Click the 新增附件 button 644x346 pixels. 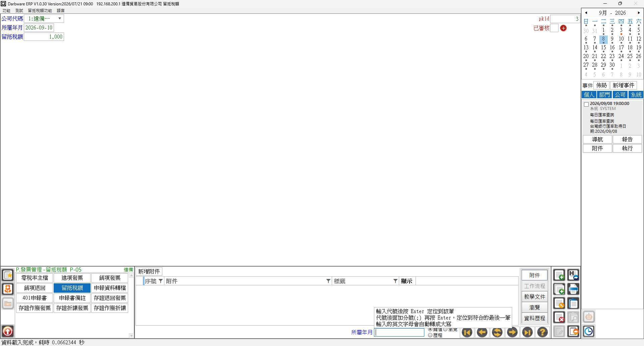[x=149, y=271]
